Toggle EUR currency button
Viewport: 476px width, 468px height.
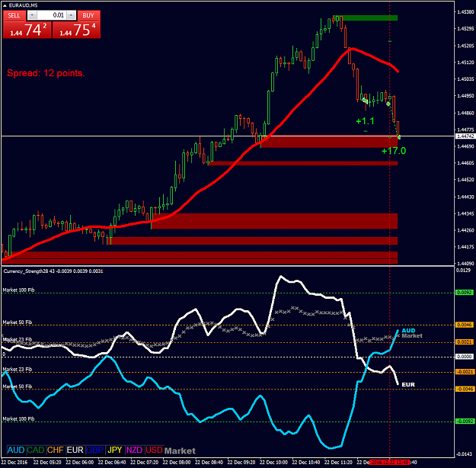pyautogui.click(x=75, y=450)
